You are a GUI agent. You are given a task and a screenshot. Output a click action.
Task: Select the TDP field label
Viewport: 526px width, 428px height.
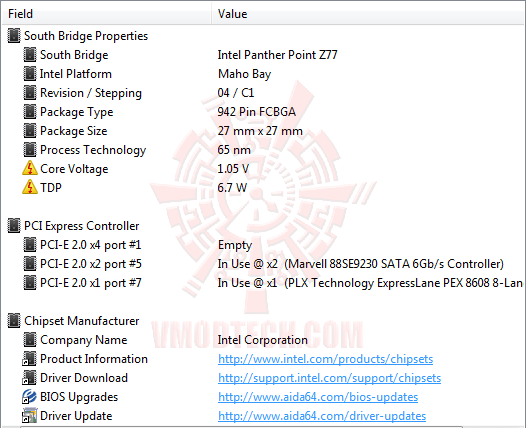(51, 188)
